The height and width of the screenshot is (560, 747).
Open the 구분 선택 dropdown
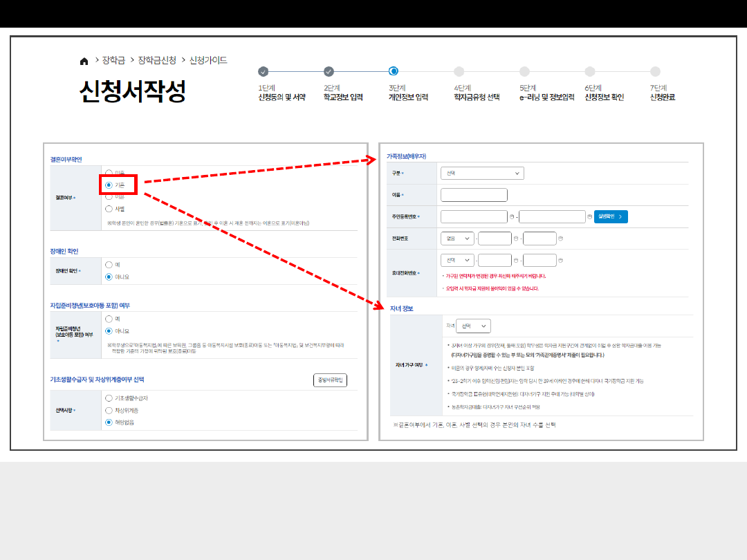pos(482,174)
